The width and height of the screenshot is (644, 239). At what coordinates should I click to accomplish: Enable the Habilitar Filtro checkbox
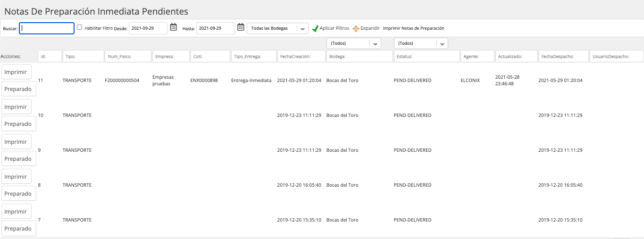click(x=79, y=27)
